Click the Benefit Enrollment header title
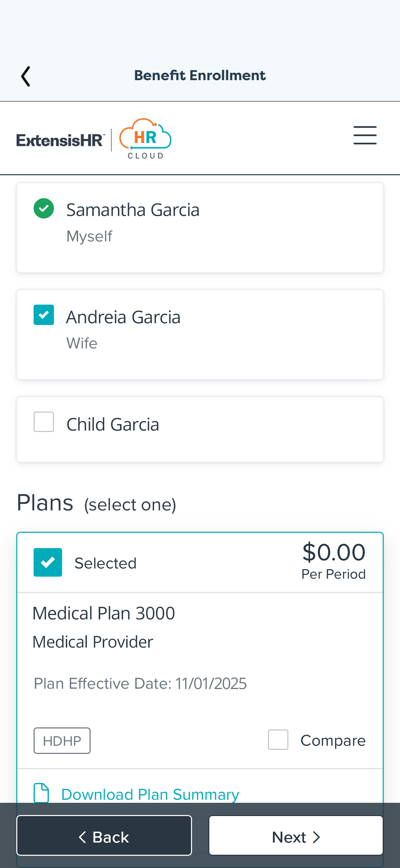The width and height of the screenshot is (400, 868). click(x=200, y=75)
